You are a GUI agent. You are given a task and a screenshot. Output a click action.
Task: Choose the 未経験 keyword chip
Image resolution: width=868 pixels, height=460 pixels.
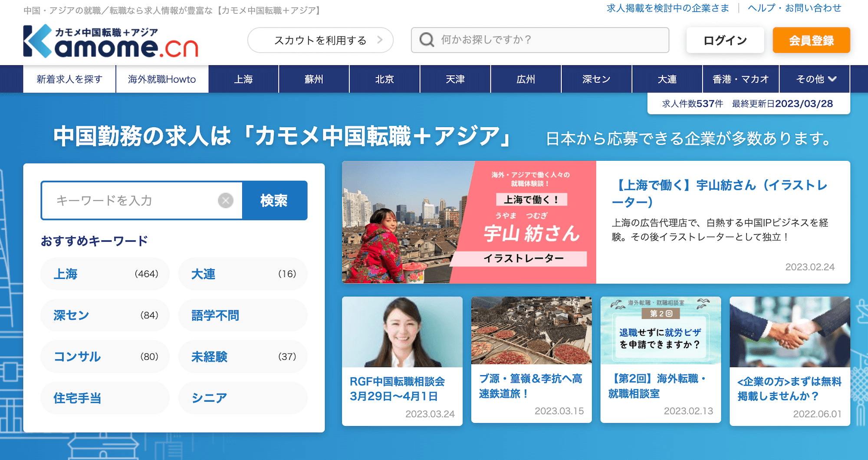pyautogui.click(x=243, y=357)
